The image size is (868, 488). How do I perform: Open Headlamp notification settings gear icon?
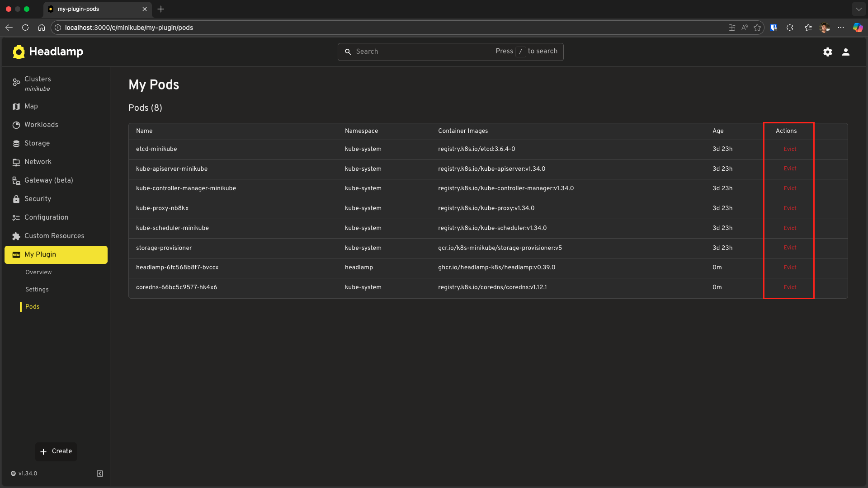[x=828, y=52]
